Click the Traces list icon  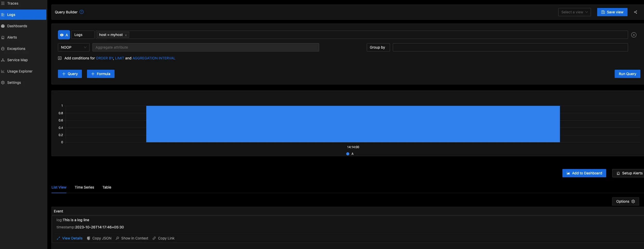click(3, 3)
